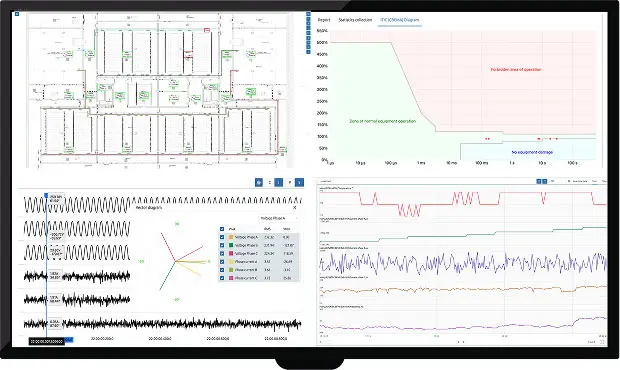Select the Chart tab in trends panel

pos(594,181)
